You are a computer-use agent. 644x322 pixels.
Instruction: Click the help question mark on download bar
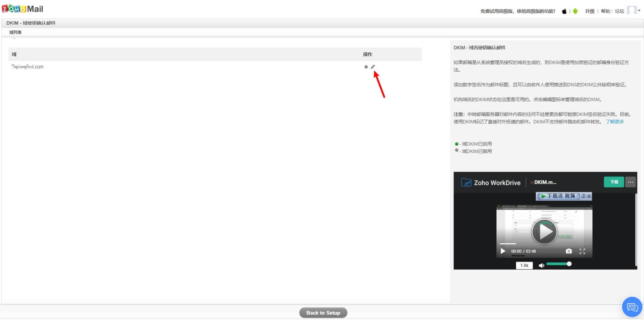[583, 196]
